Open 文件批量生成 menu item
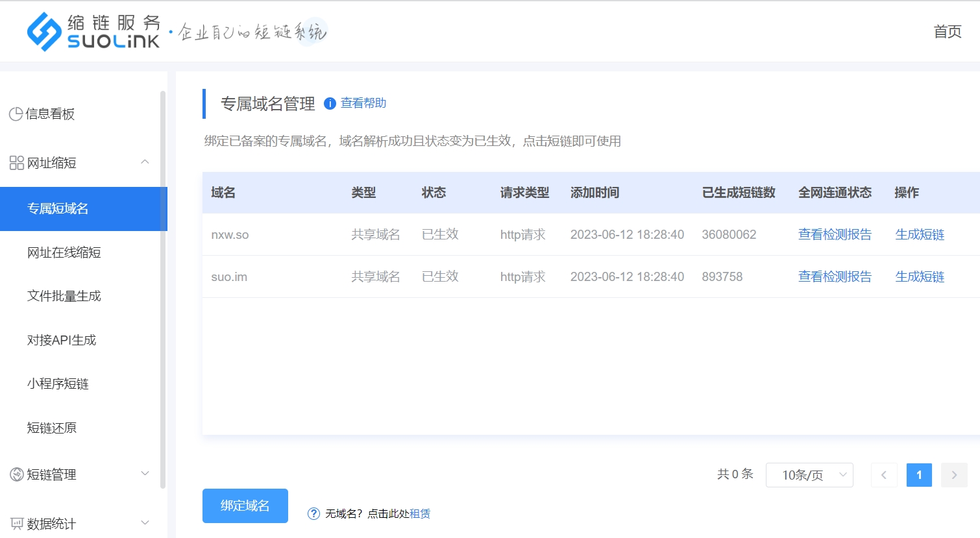980x538 pixels. click(64, 296)
